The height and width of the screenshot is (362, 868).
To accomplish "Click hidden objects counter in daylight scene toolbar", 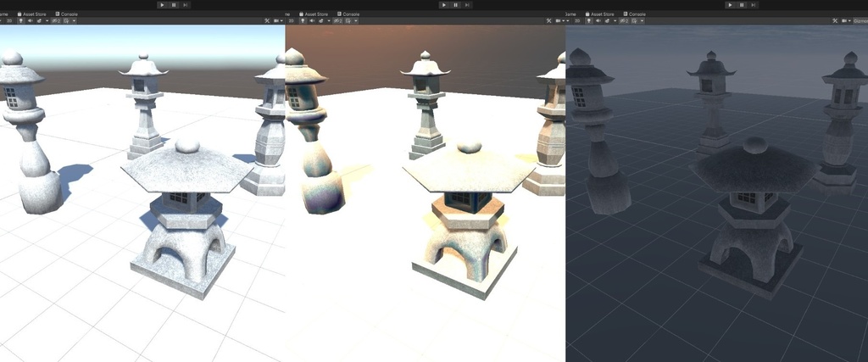I will pos(56,20).
